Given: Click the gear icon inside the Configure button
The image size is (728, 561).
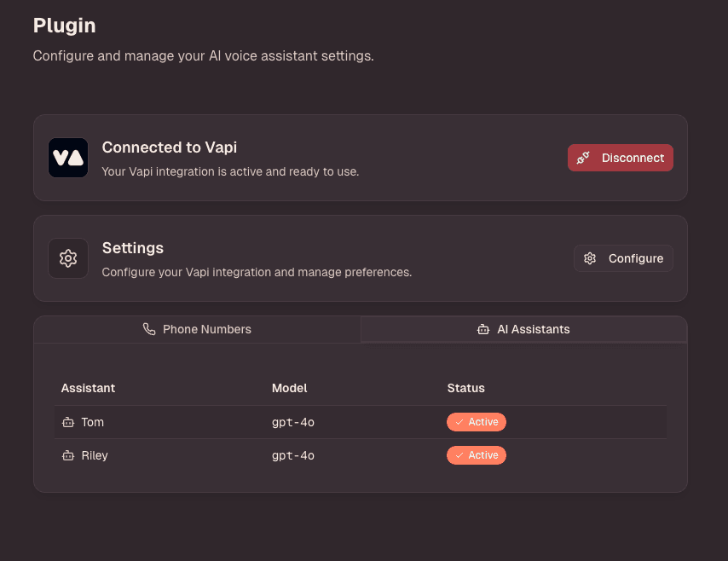Looking at the screenshot, I should (590, 258).
